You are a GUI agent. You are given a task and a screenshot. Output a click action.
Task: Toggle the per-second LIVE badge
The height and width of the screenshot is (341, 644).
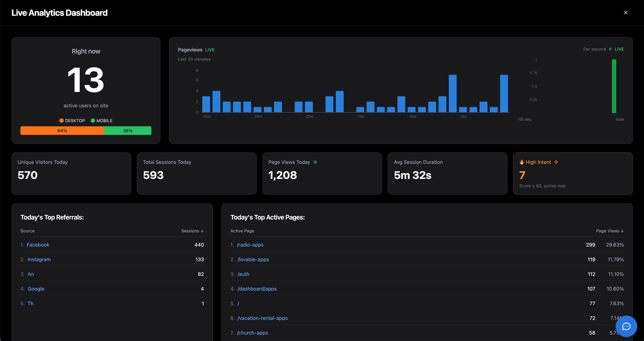(x=619, y=49)
